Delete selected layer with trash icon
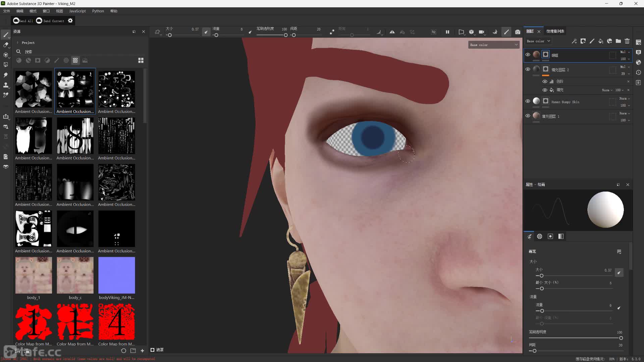The width and height of the screenshot is (644, 362). tap(627, 41)
